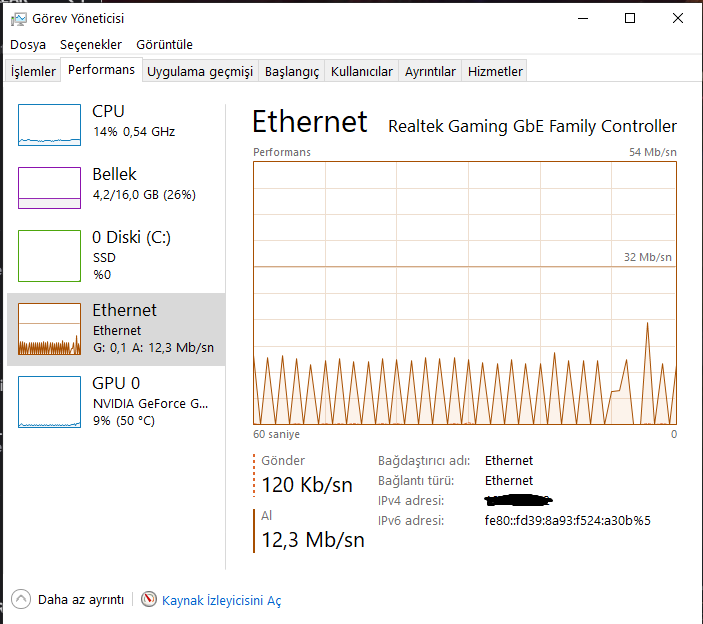Open the Ayrıntılar tab
This screenshot has width=703, height=624.
(430, 71)
